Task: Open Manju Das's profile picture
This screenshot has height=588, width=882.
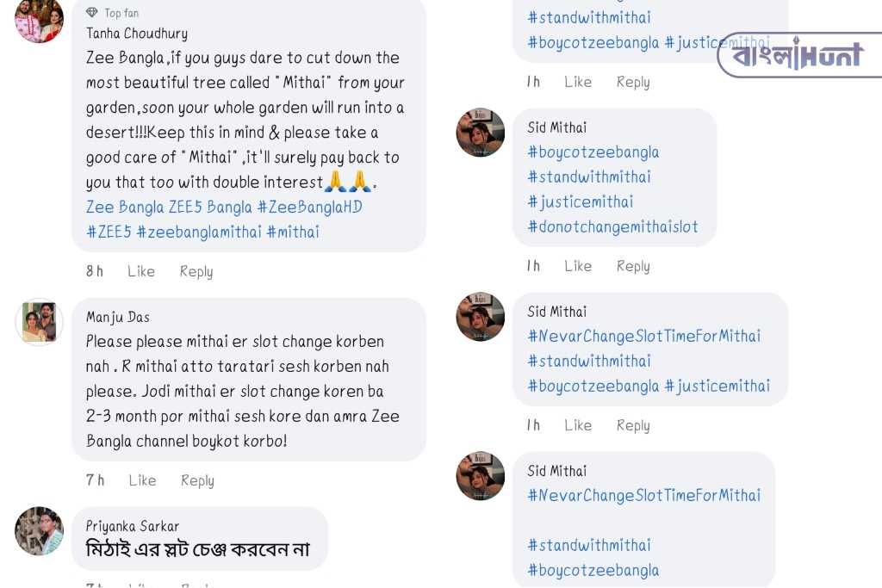Action: 39,321
